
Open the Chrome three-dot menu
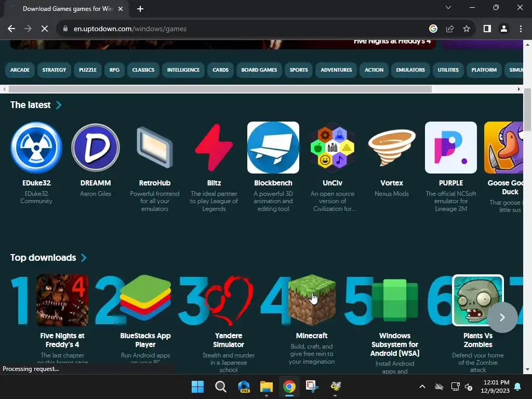coord(521,29)
